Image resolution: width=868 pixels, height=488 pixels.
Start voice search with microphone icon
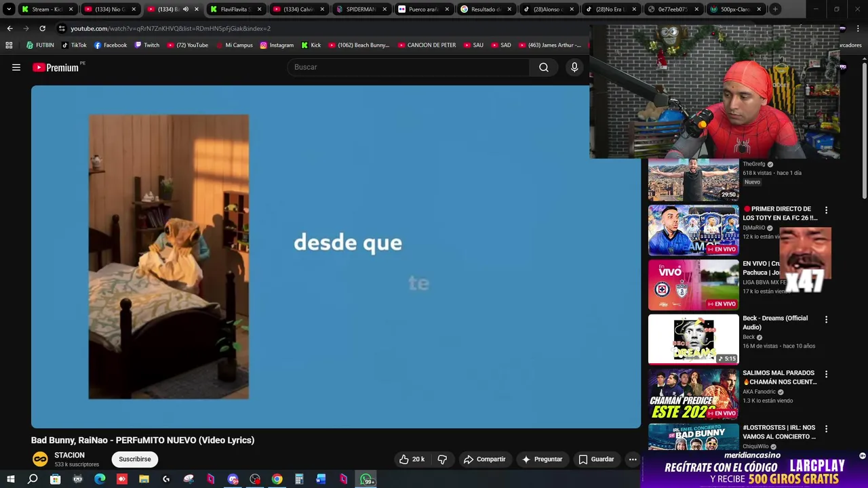574,67
